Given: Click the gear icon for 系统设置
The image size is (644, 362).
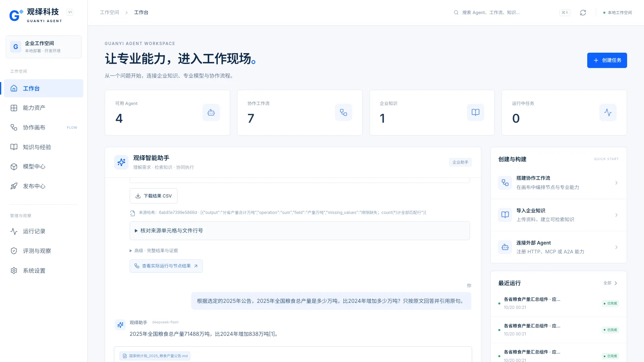Looking at the screenshot, I should pyautogui.click(x=14, y=271).
